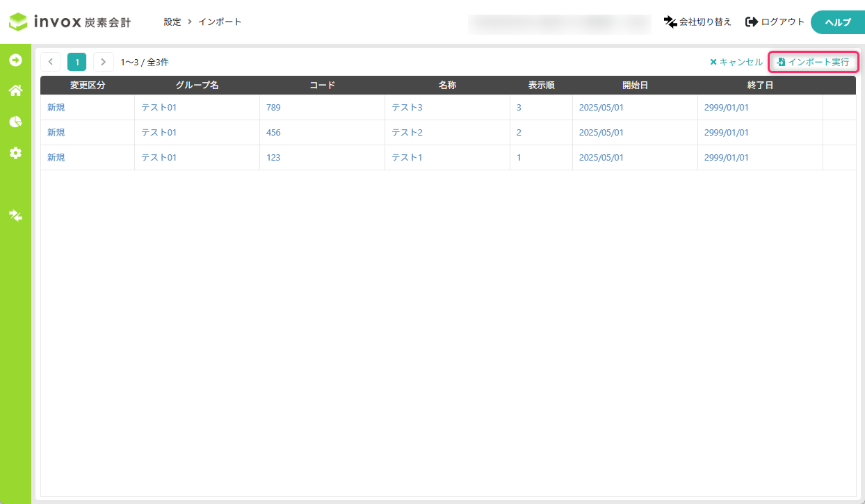865x504 pixels.
Task: Open the home icon in sidebar
Action: coord(15,90)
